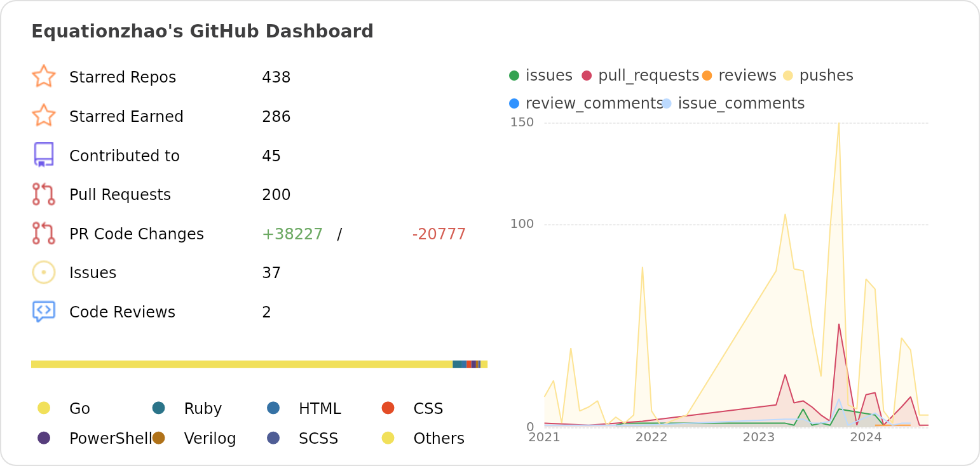
Task: Click the Verilog language label
Action: (210, 439)
